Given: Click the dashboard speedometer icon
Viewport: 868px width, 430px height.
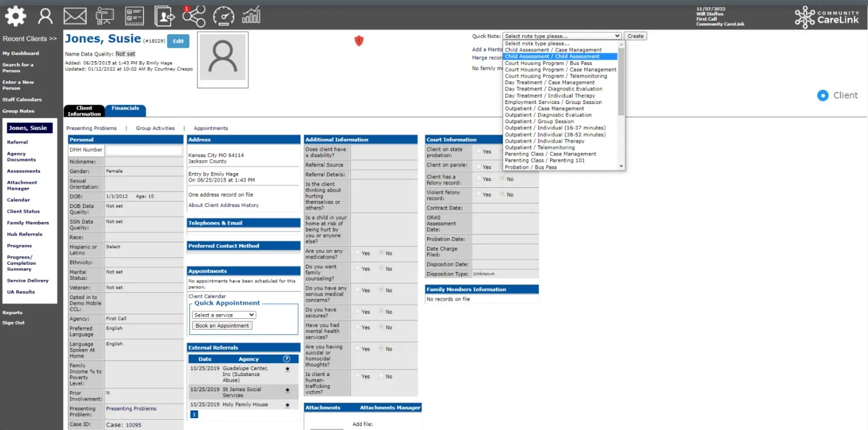Looking at the screenshot, I should [223, 16].
